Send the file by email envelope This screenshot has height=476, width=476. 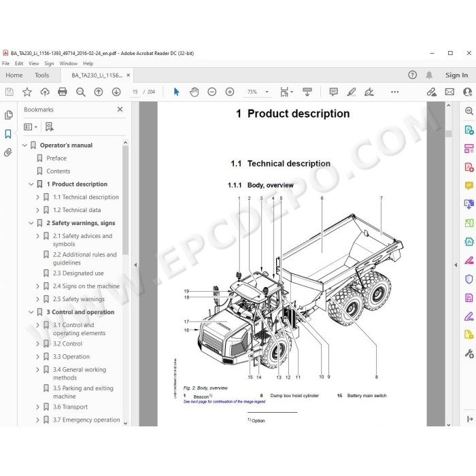click(x=449, y=92)
